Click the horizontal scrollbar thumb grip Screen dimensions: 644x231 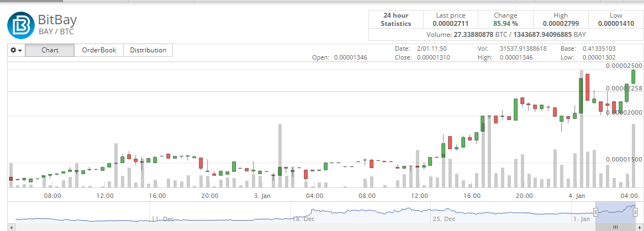616,227
